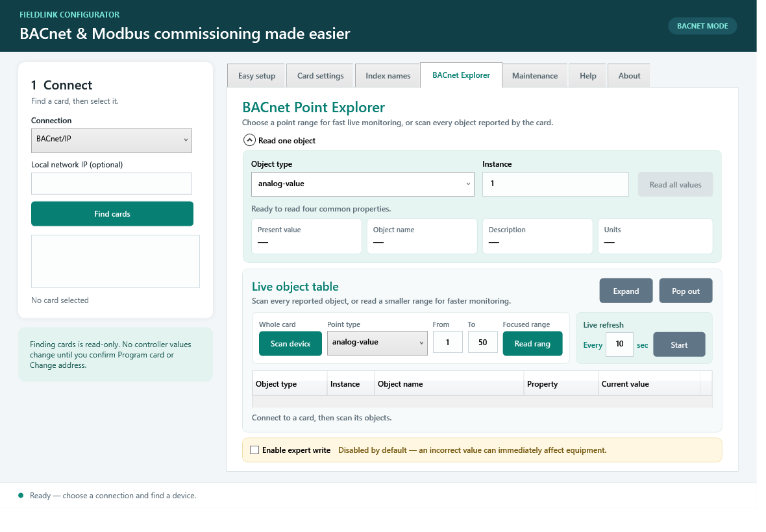Click the Instance input field

(556, 184)
